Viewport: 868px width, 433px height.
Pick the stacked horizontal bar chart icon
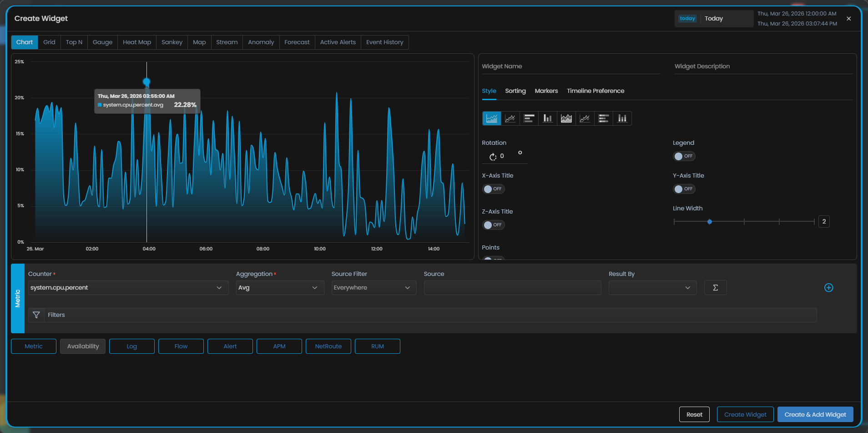603,118
